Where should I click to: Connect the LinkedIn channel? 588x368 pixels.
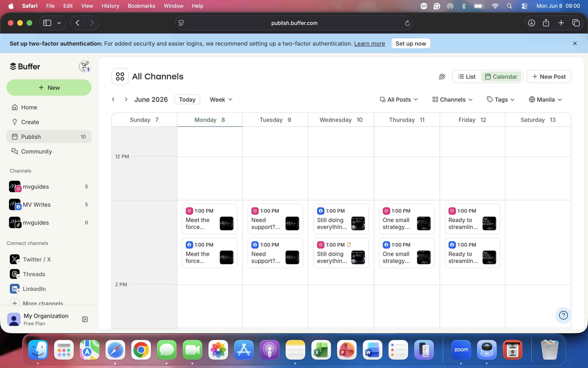49,289
